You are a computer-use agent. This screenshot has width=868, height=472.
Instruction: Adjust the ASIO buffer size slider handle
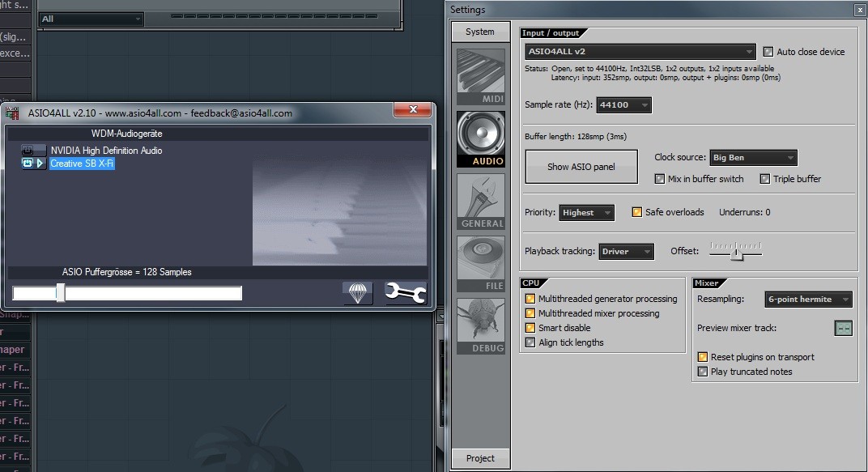click(x=61, y=293)
